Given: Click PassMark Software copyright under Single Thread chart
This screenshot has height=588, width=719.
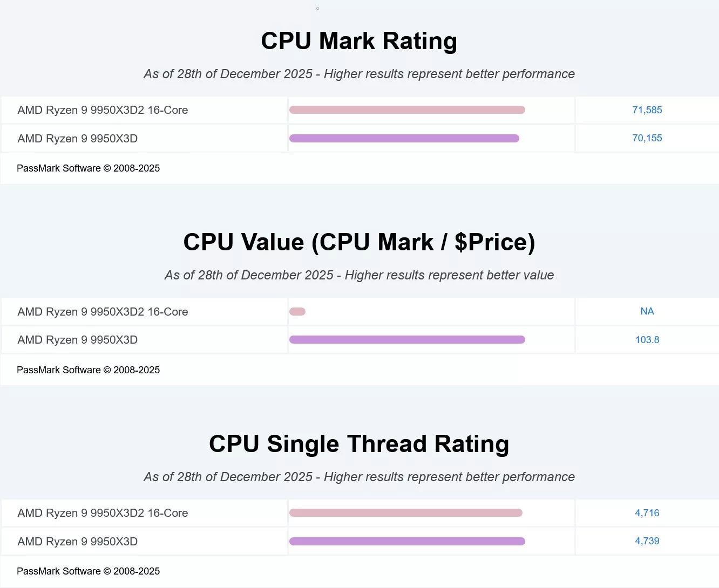Looking at the screenshot, I should click(88, 571).
